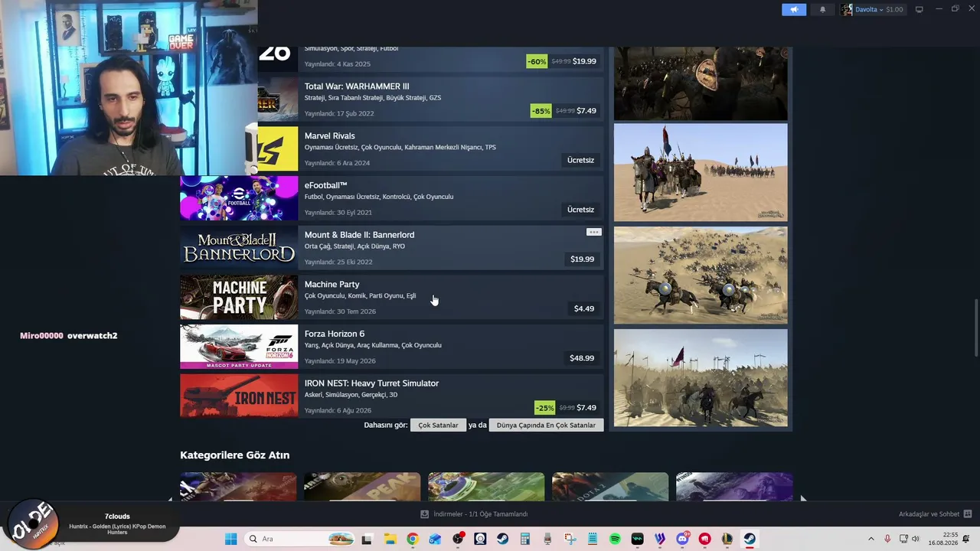
Task: View the dusty banner army screenshot
Action: tap(701, 378)
